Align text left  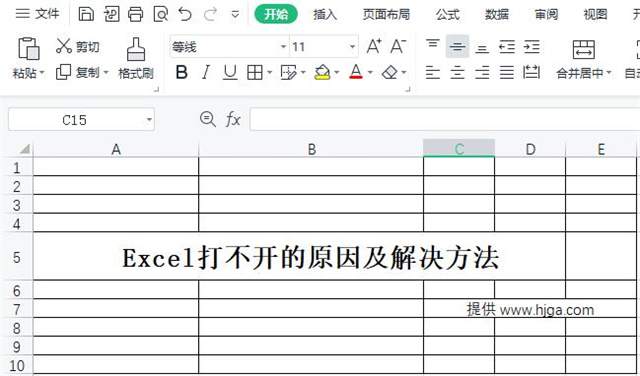(433, 73)
